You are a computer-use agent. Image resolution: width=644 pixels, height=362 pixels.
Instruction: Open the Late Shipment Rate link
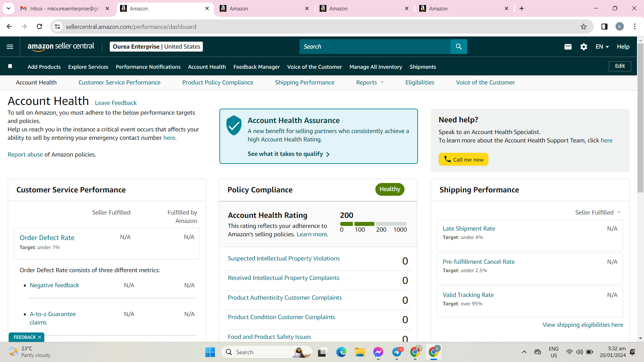click(x=469, y=229)
